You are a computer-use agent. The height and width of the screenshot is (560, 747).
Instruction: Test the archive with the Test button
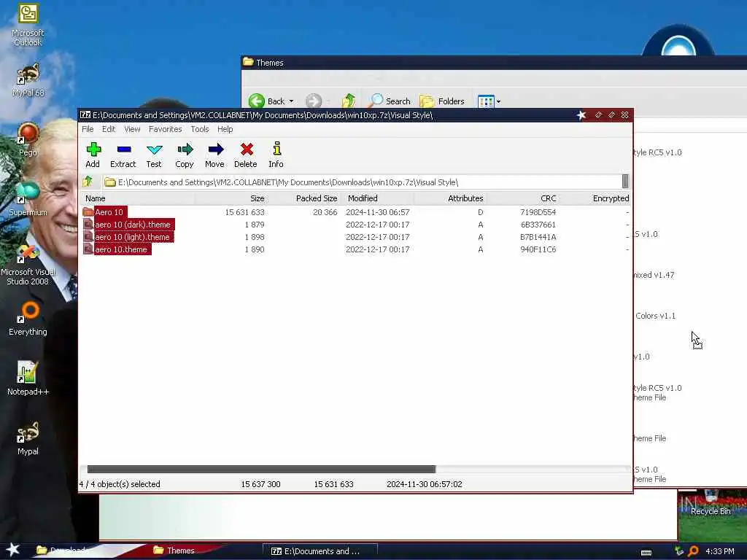(154, 155)
